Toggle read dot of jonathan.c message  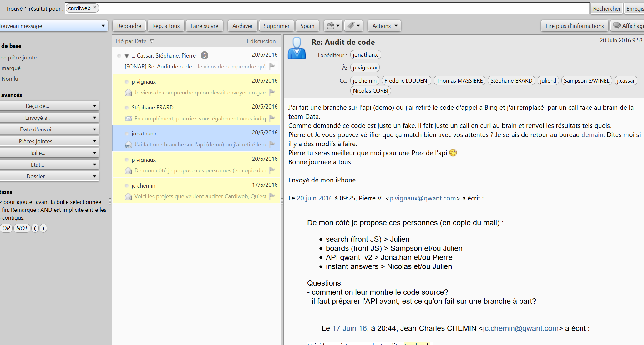point(127,134)
